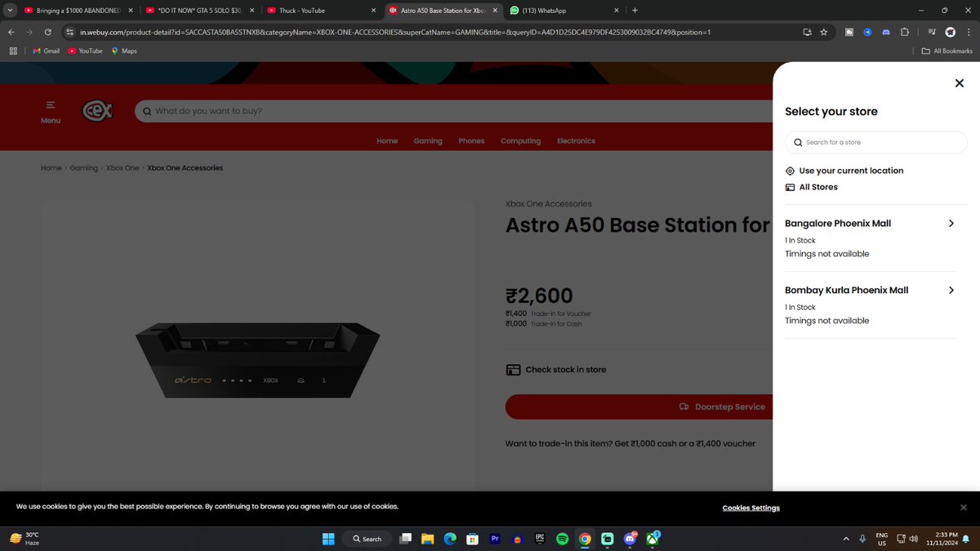Open Microsoft Store from taskbar

[x=472, y=539]
